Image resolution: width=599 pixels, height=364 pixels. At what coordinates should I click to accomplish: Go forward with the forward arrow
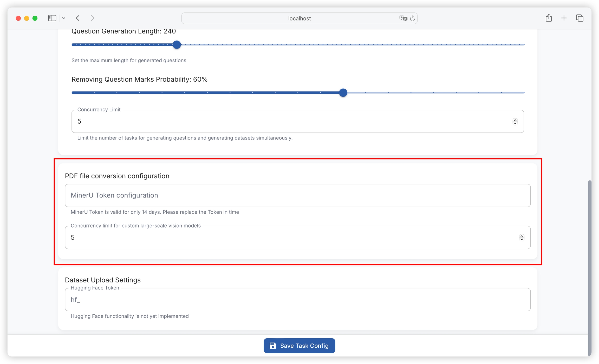pos(92,18)
